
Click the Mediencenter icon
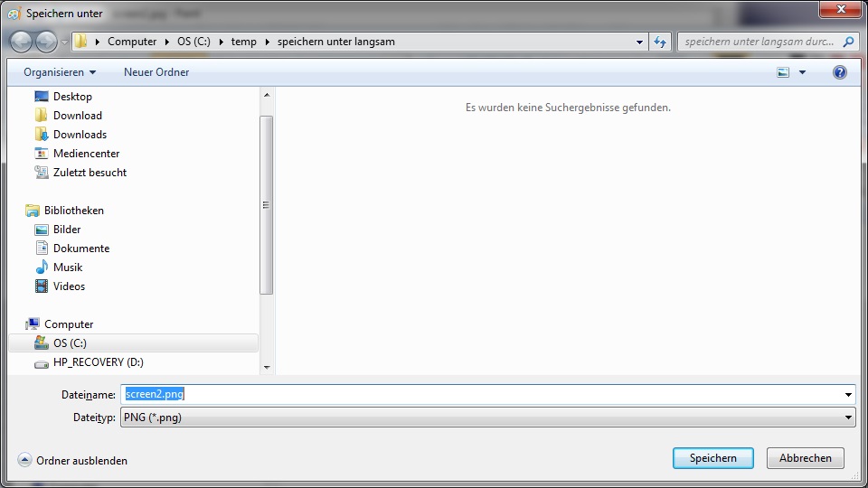42,154
